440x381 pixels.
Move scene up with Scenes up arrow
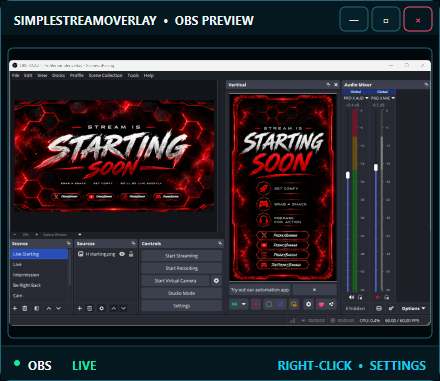49,308
